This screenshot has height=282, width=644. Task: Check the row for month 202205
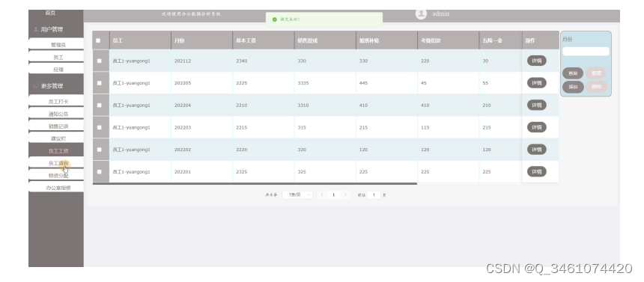(x=99, y=83)
